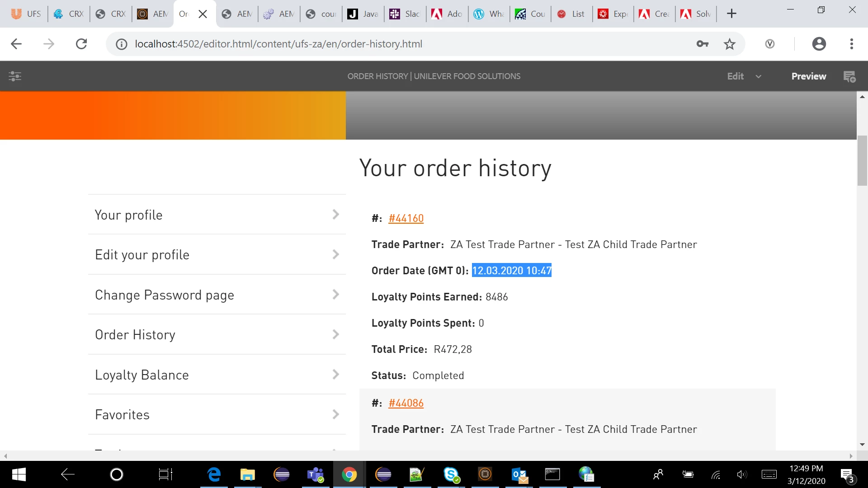The height and width of the screenshot is (488, 868).
Task: Switch to Preview mode
Action: tap(808, 76)
